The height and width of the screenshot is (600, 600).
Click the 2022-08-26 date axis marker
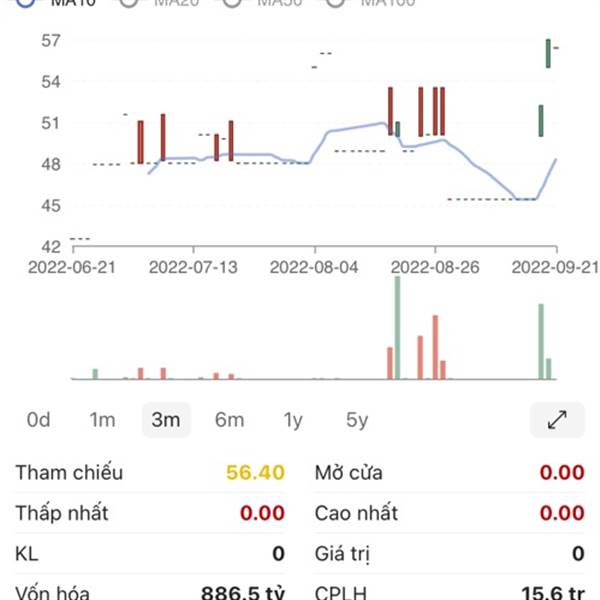tap(435, 267)
